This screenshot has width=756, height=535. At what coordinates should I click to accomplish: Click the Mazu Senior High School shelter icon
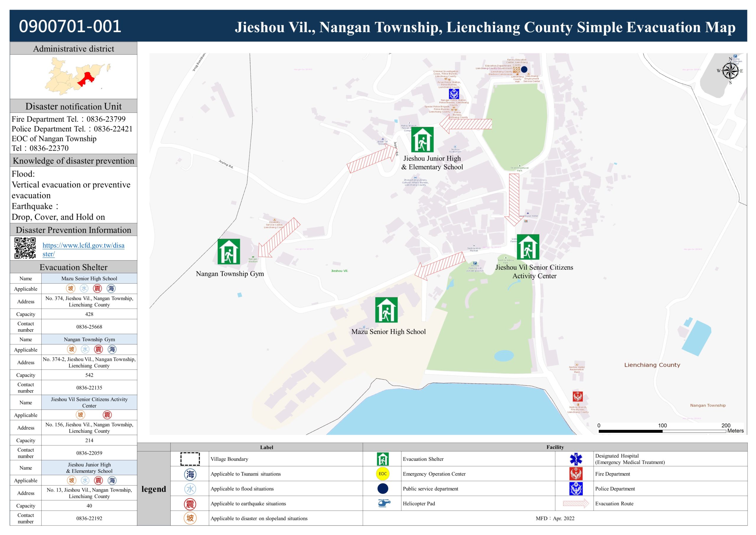pos(386,310)
